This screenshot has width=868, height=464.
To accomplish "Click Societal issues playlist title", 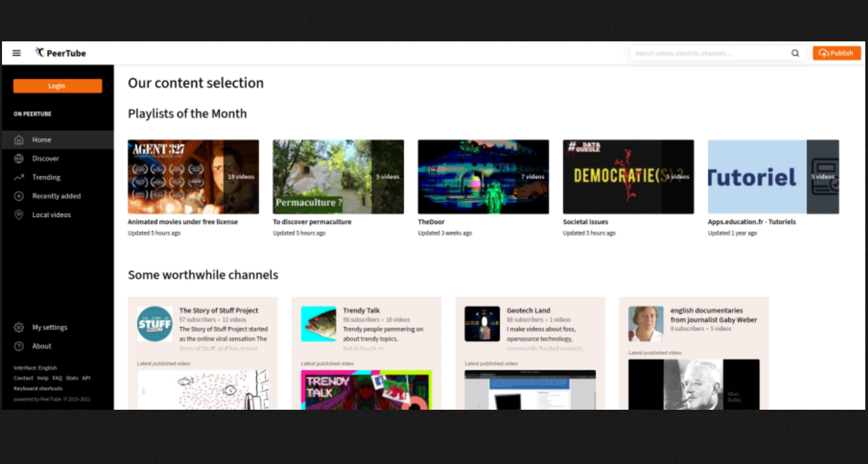I will click(586, 222).
